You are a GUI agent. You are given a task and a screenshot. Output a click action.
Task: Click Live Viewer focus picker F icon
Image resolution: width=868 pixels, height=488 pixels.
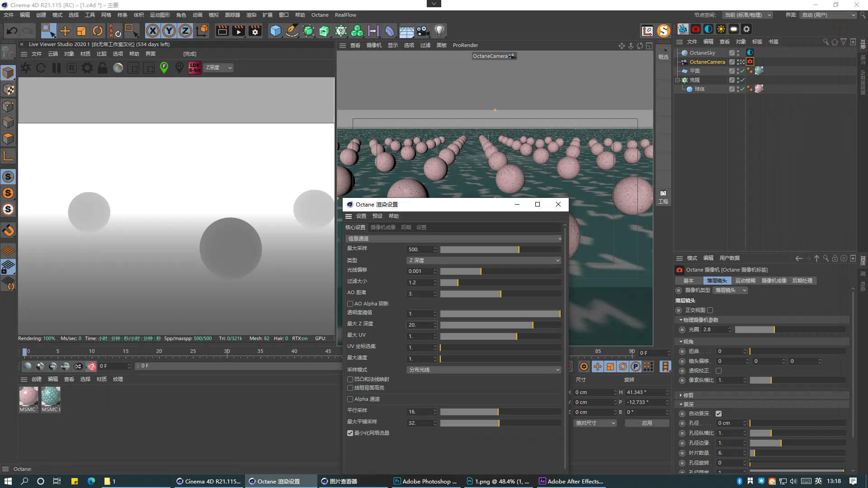pyautogui.click(x=164, y=68)
